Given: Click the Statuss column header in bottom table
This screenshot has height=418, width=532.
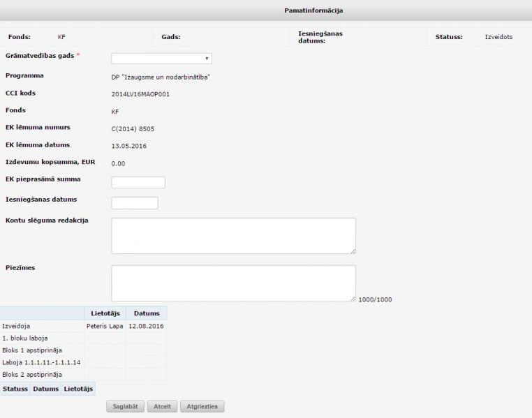Looking at the screenshot, I should pos(15,389).
